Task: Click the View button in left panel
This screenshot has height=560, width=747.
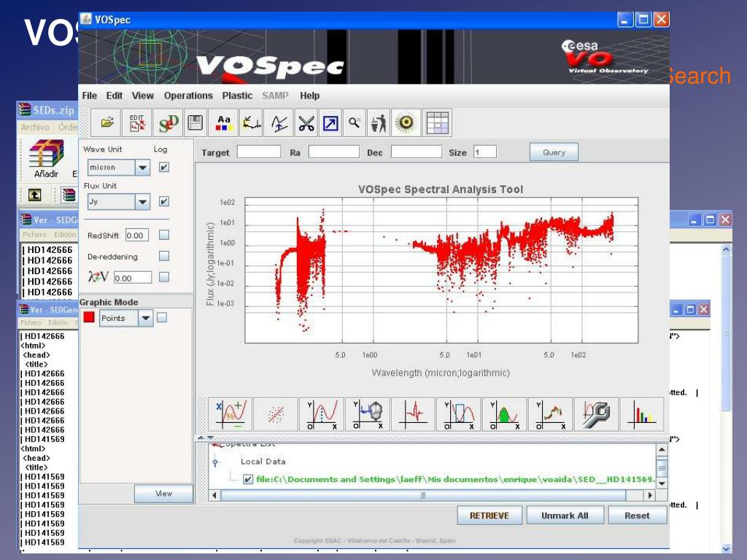Action: pos(163,494)
